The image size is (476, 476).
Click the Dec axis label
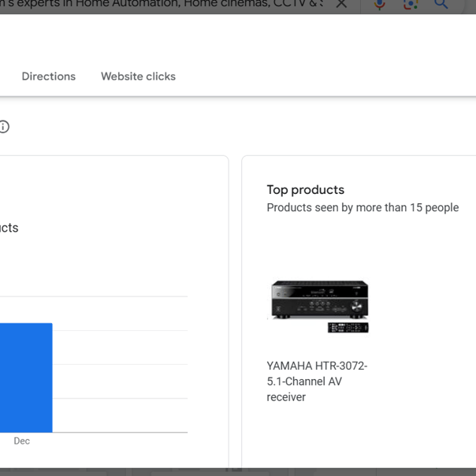22,441
